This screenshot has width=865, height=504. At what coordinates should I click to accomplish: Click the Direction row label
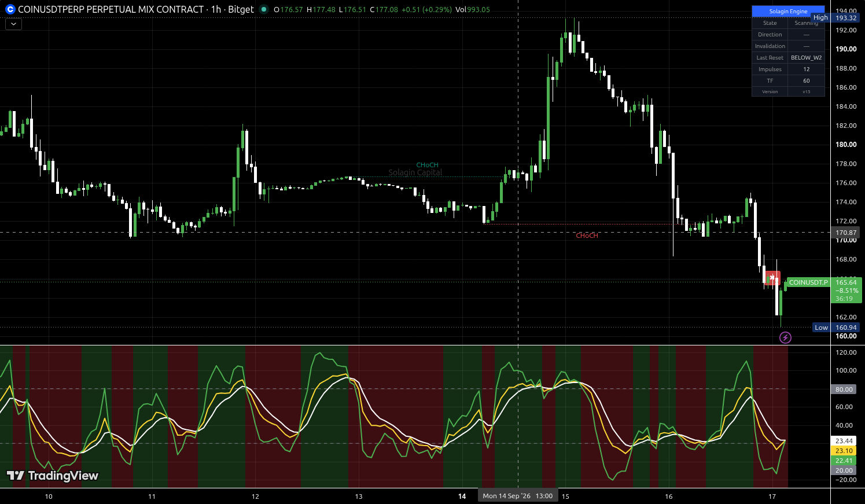(770, 35)
